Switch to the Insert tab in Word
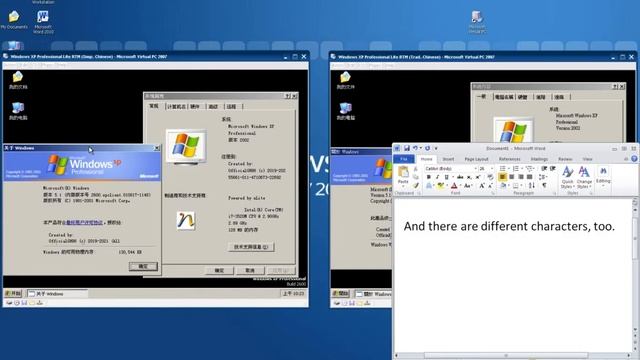 point(448,159)
